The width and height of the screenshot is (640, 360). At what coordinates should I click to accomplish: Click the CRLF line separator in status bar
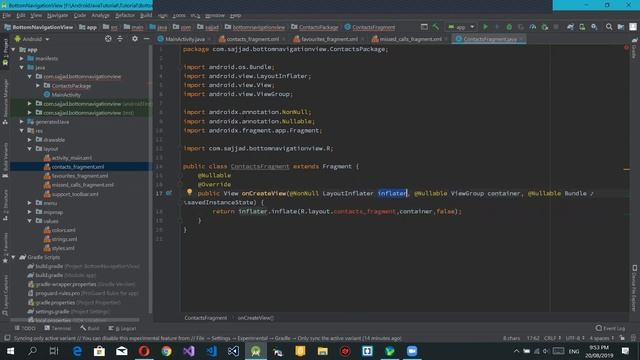pos(552,338)
